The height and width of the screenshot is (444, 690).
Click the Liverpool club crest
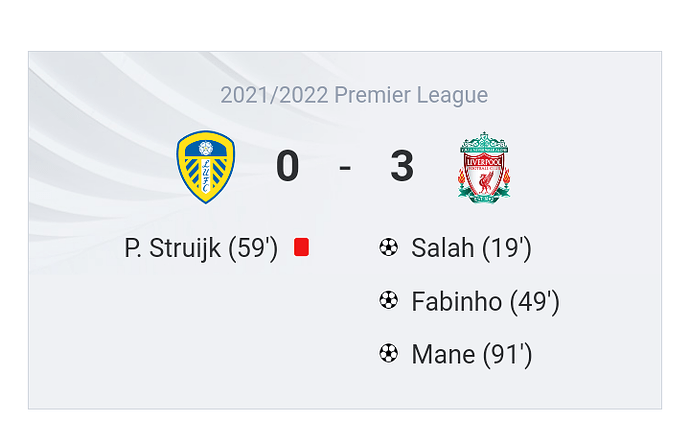coord(484,166)
